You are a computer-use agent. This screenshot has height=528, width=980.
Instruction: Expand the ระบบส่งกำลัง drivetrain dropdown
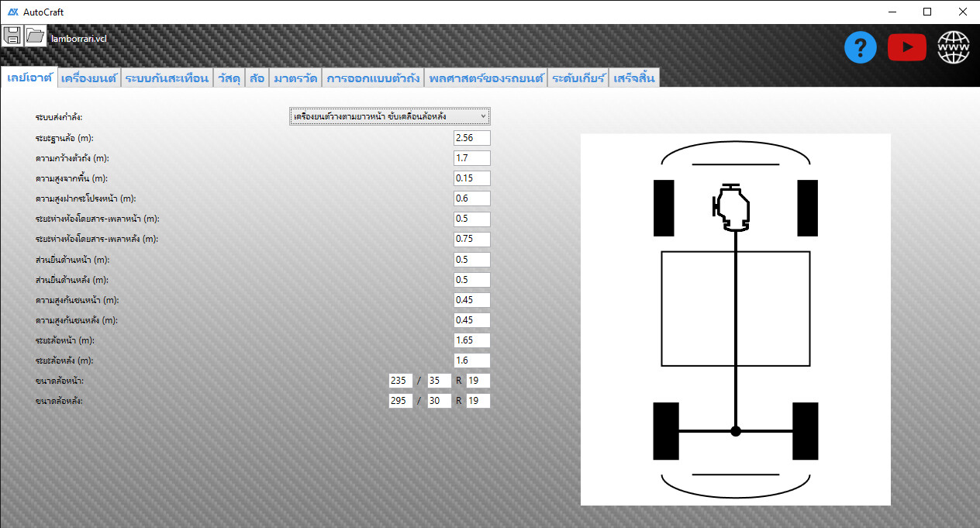390,116
